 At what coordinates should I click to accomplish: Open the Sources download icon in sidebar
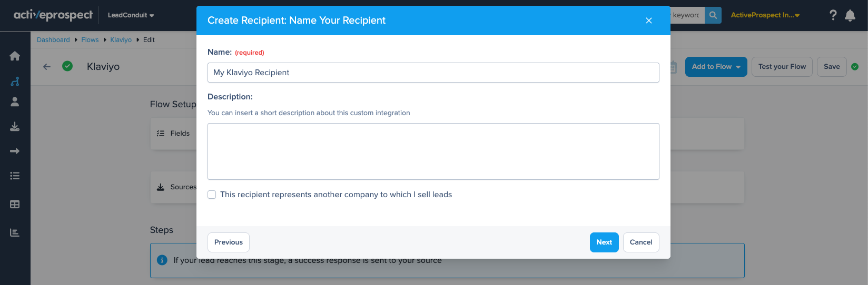pyautogui.click(x=15, y=127)
